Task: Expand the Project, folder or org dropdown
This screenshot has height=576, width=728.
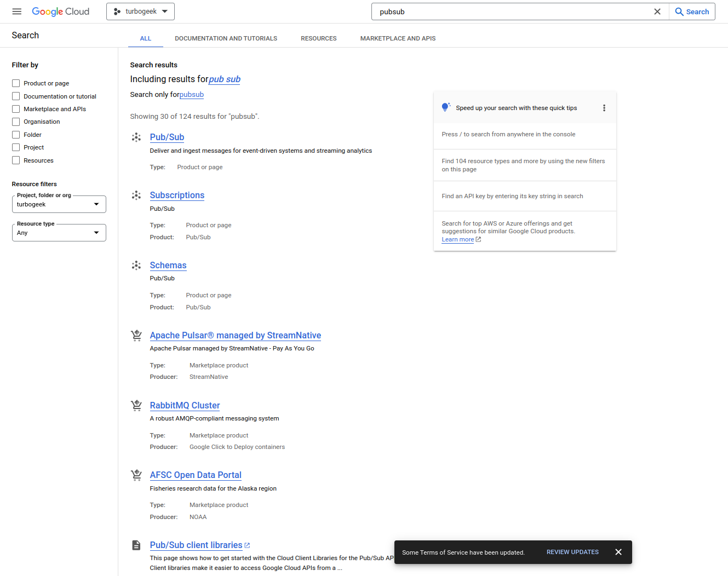Action: (x=59, y=204)
